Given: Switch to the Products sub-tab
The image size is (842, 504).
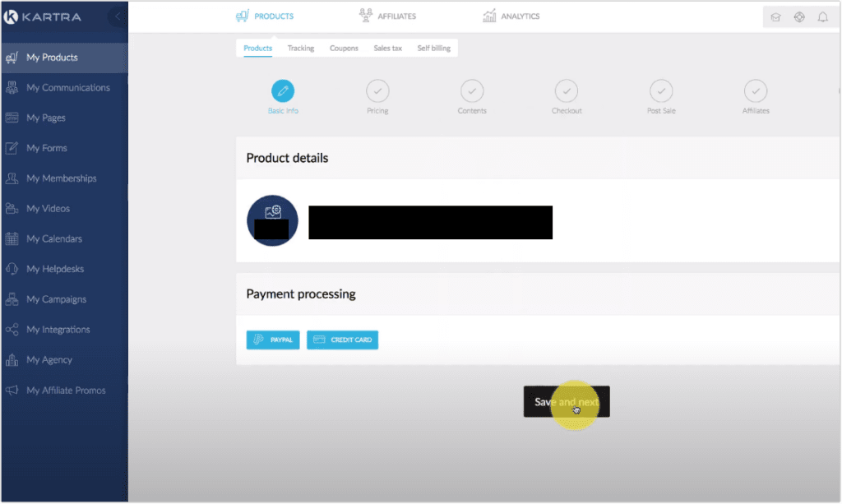Looking at the screenshot, I should coord(257,49).
